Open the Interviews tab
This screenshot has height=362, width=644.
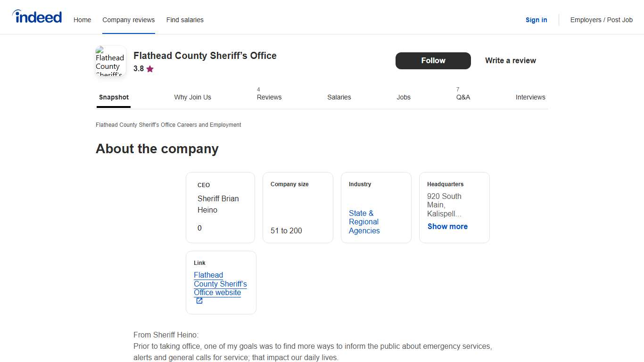coord(530,97)
